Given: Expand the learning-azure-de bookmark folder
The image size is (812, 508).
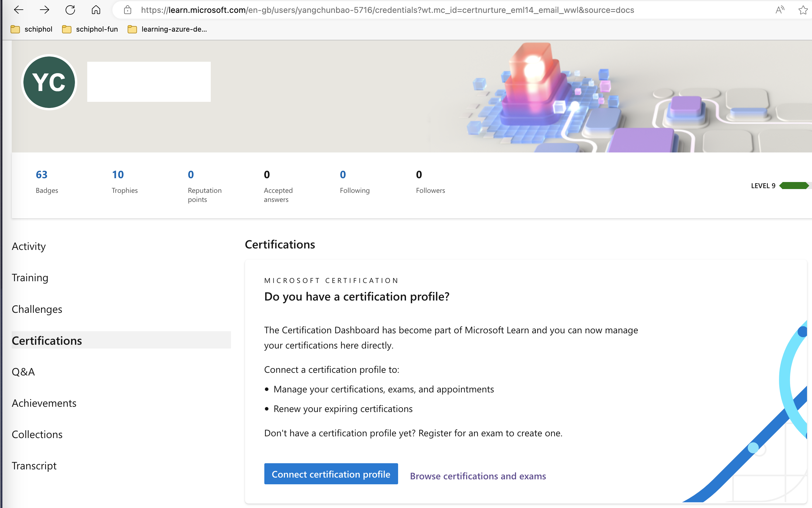Looking at the screenshot, I should [x=167, y=29].
